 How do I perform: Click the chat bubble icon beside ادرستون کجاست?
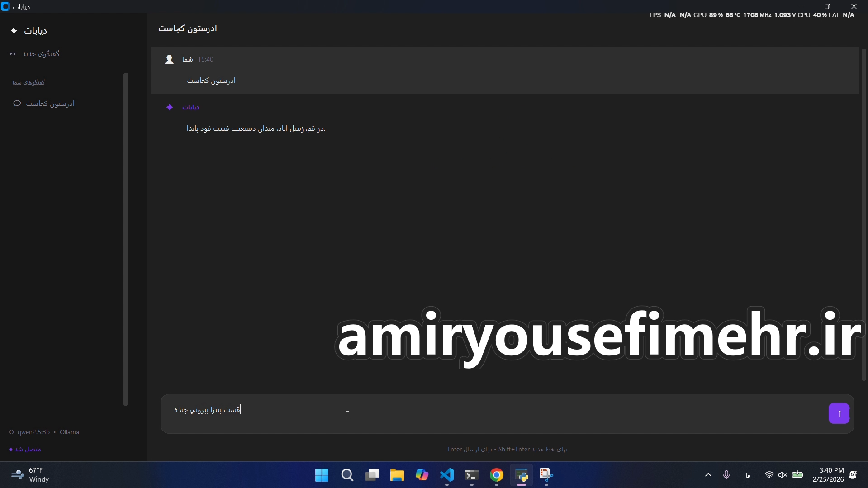(x=17, y=104)
